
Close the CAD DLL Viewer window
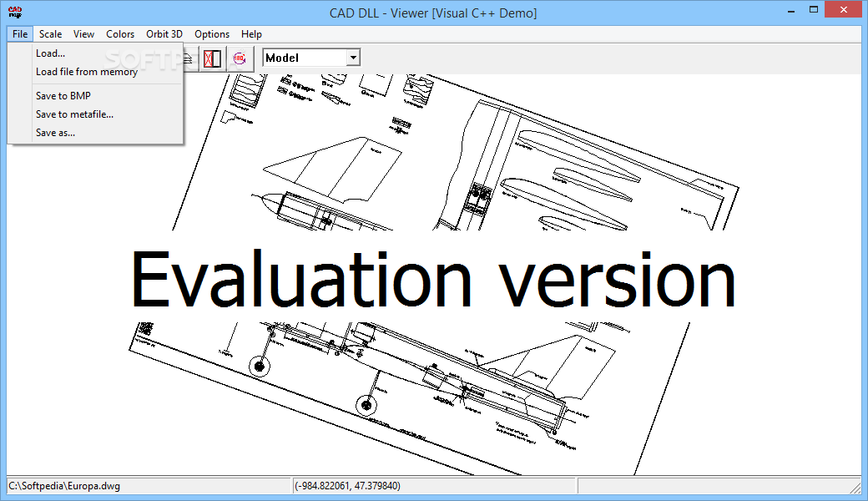844,10
